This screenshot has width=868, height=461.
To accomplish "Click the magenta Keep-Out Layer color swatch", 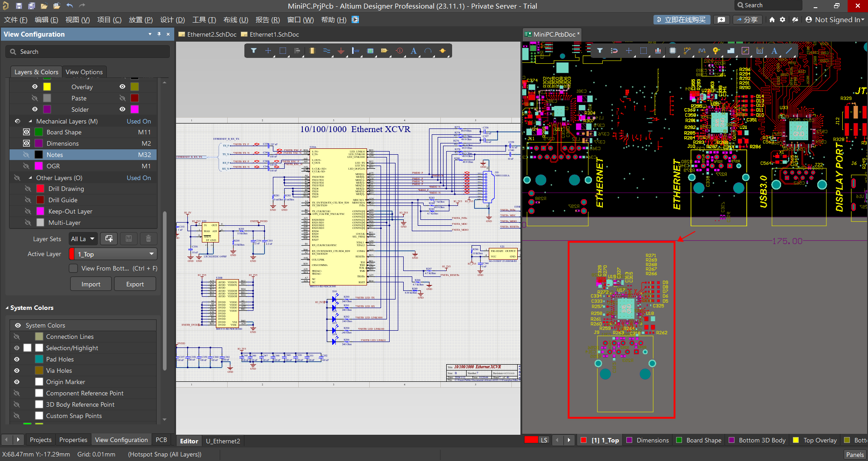I will click(40, 211).
